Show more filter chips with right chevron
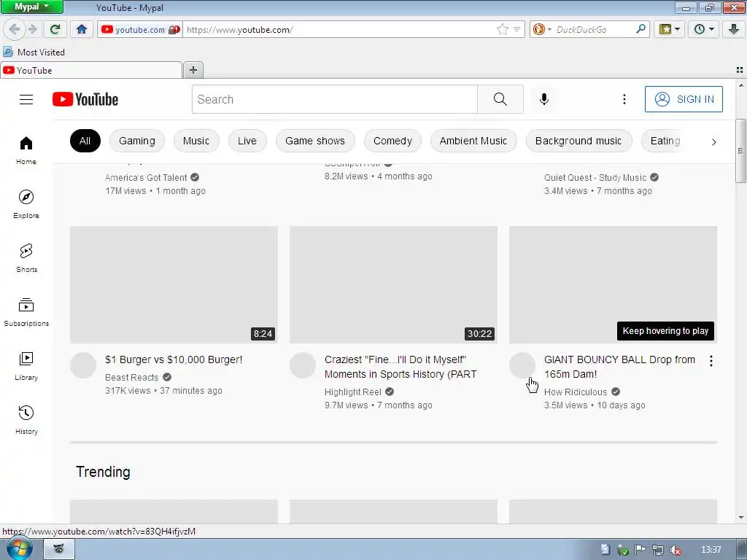 (x=713, y=141)
